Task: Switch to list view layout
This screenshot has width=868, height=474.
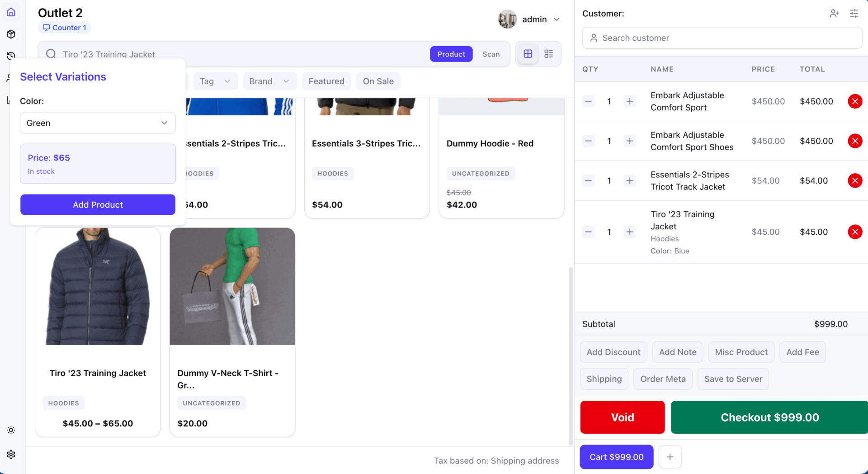Action: coord(549,54)
